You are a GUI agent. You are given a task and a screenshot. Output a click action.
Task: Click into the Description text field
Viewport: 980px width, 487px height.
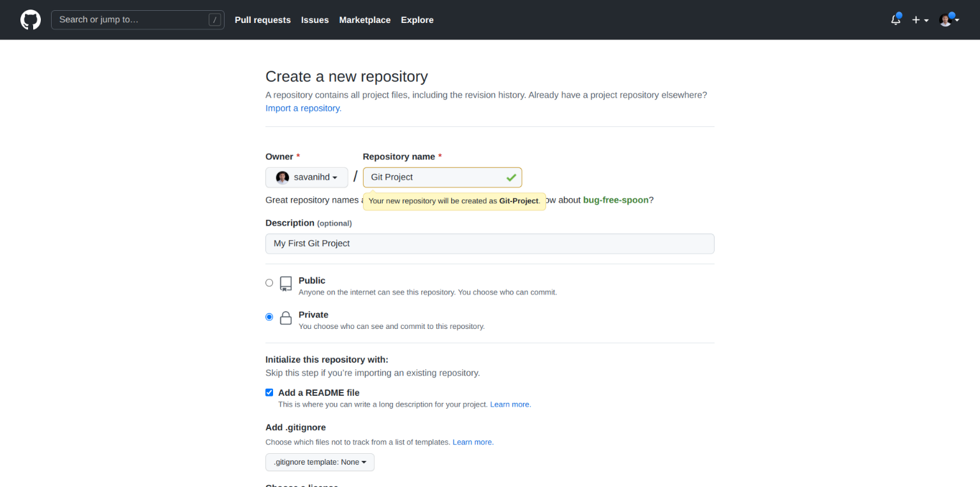[x=489, y=243]
